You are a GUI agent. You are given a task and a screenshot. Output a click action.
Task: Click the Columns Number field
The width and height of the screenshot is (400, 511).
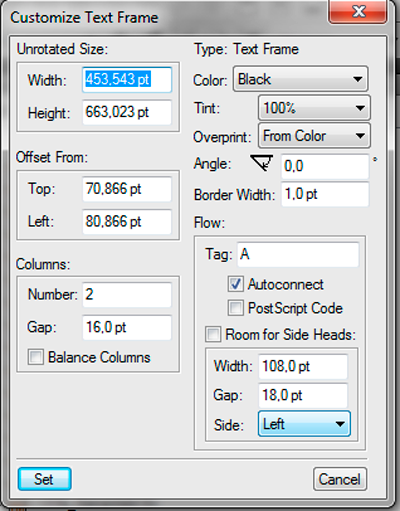click(127, 295)
